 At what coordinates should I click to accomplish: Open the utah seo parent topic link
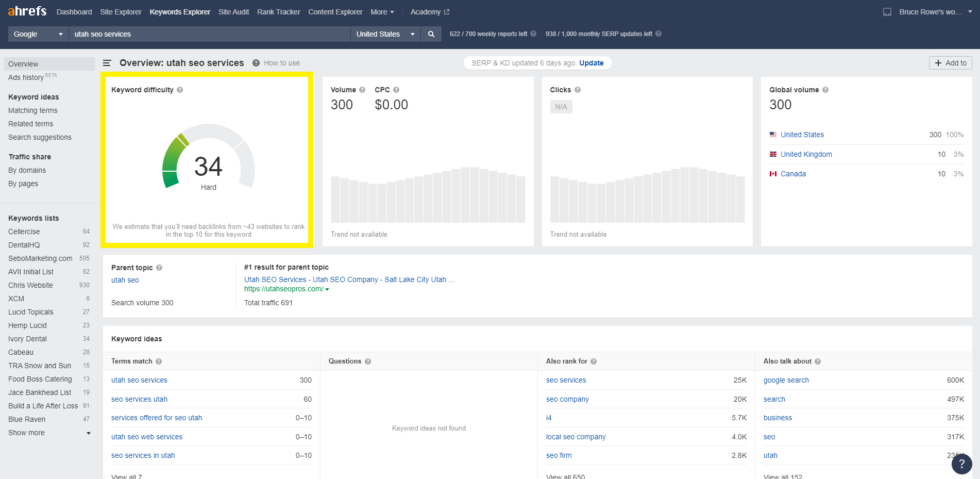[125, 280]
